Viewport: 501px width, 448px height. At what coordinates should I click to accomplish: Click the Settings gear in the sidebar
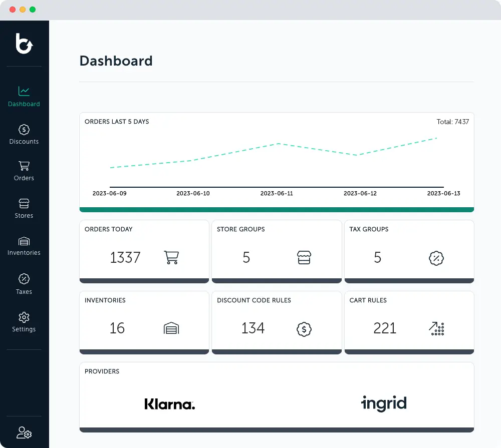click(24, 316)
